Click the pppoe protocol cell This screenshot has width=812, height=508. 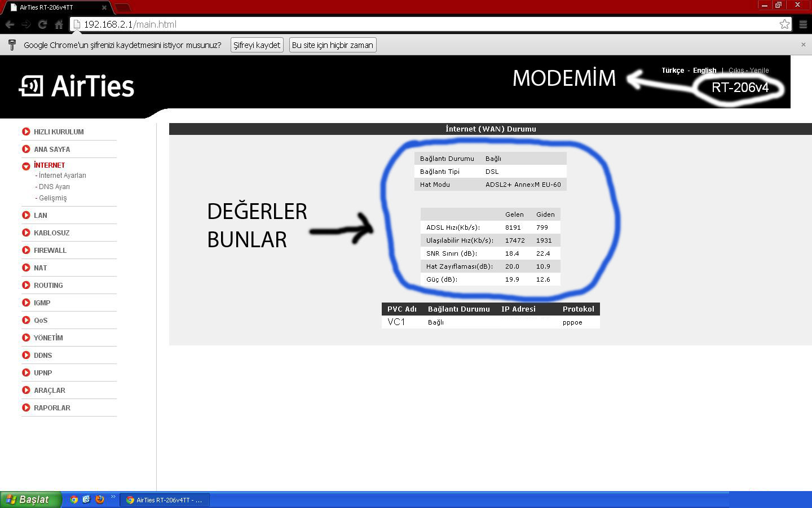click(572, 322)
